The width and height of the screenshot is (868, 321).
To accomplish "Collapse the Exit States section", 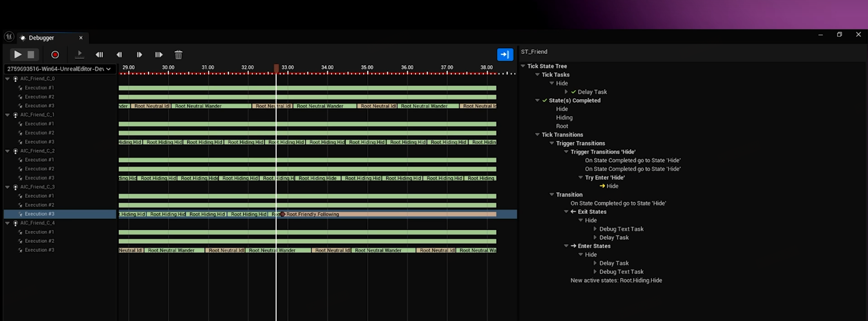I will 566,212.
